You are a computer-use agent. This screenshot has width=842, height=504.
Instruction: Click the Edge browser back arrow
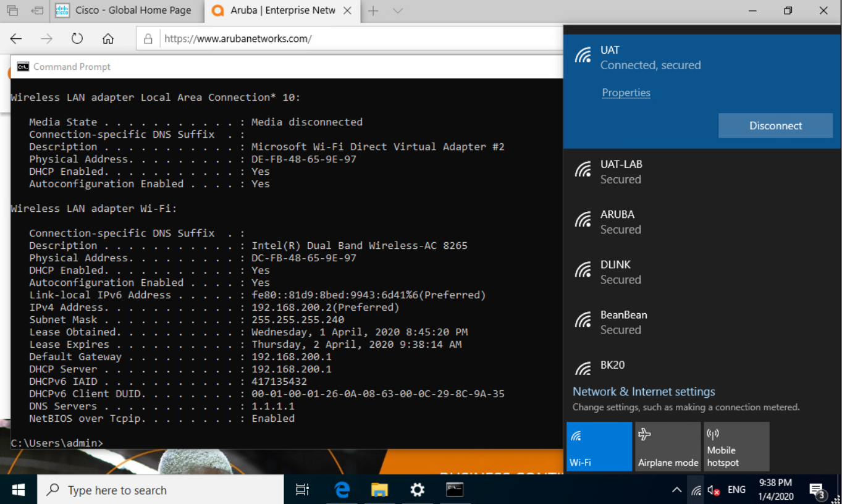click(x=16, y=39)
